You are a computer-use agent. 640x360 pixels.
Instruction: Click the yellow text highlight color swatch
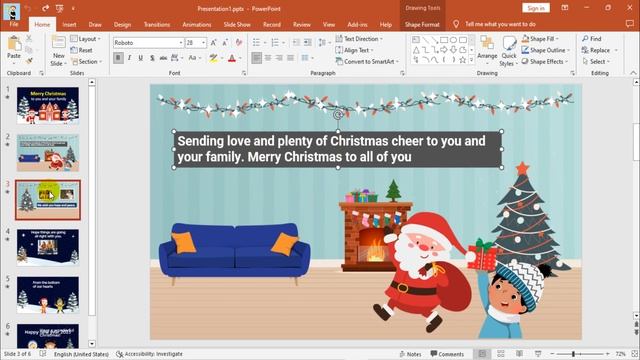(213, 58)
